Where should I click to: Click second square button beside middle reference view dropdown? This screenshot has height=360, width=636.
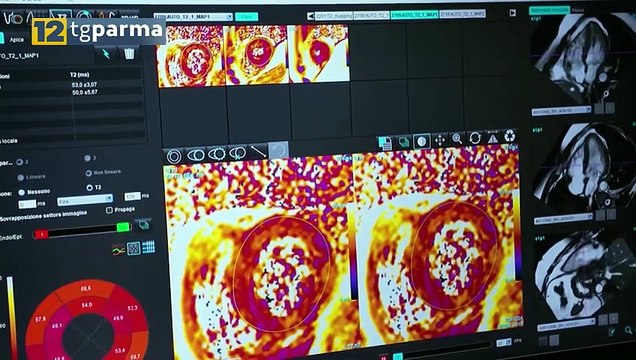(x=610, y=214)
